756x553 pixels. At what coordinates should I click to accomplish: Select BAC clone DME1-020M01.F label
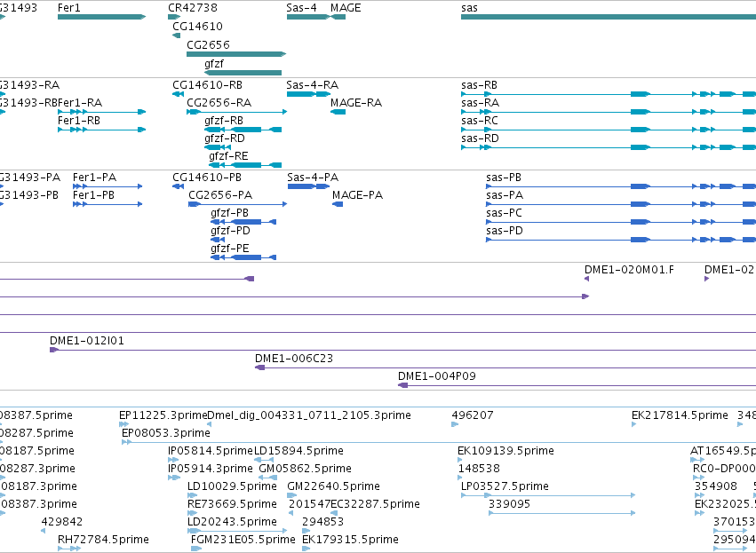point(630,270)
